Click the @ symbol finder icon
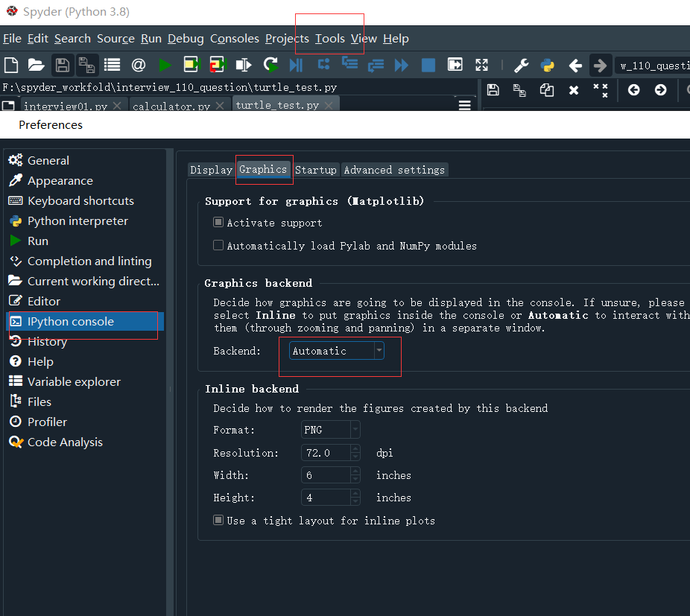 pyautogui.click(x=138, y=65)
